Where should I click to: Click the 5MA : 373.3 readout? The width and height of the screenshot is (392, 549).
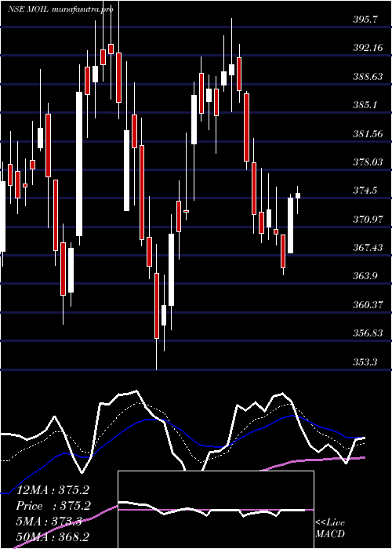tap(49, 522)
